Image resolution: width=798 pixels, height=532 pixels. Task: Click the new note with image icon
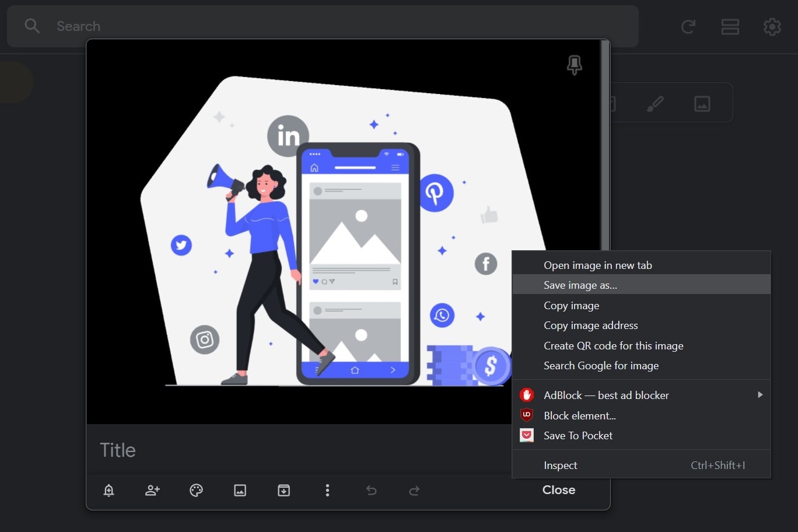702,104
